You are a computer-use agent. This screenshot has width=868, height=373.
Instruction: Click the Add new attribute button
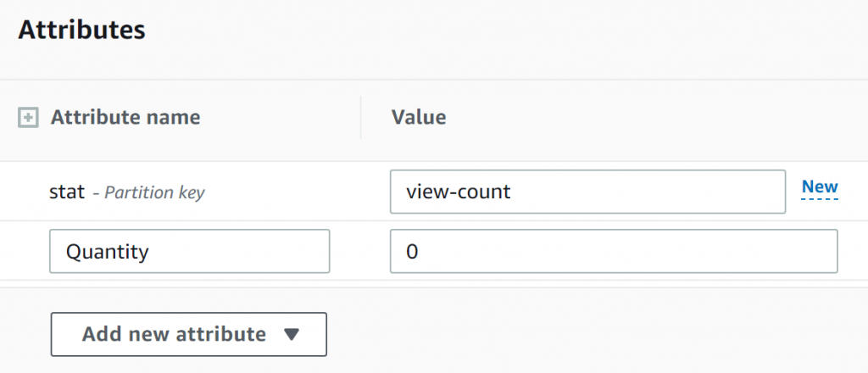coord(188,335)
